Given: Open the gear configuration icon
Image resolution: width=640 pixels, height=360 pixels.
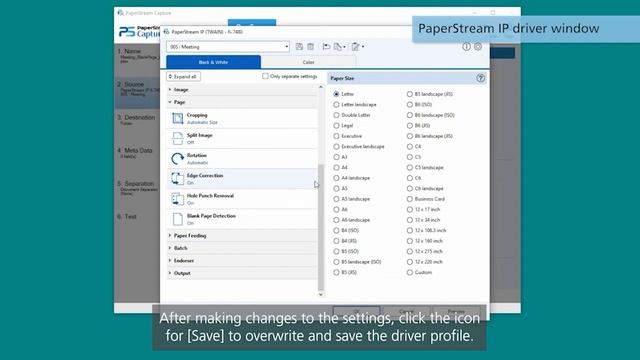Looking at the screenshot, I should click(478, 47).
